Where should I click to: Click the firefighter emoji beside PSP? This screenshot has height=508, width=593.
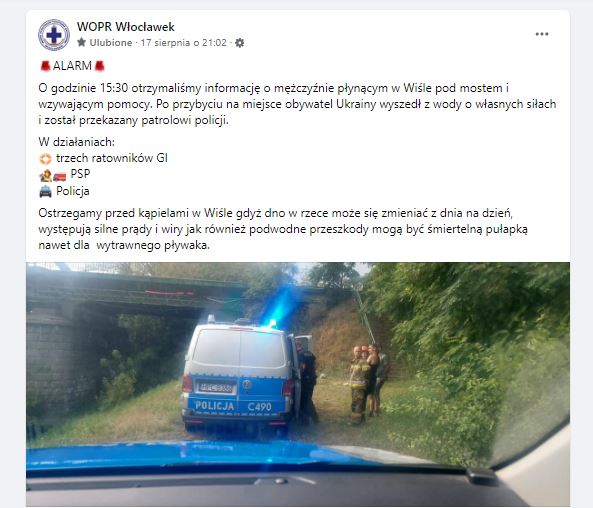[x=45, y=175]
